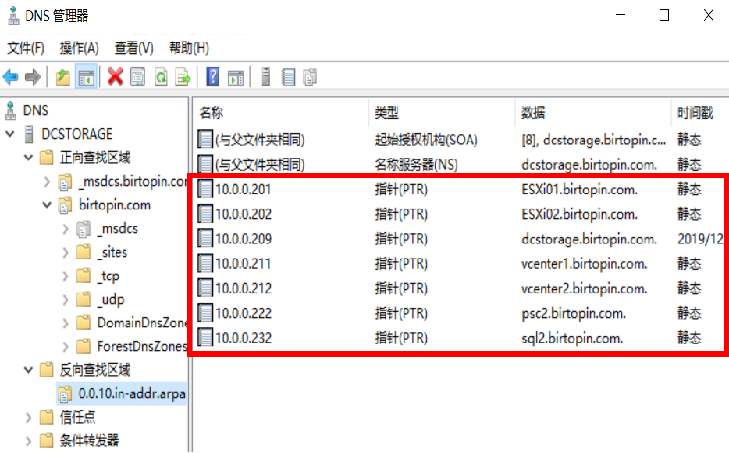This screenshot has height=453, width=729.
Task: Sort by the 数据 column header
Action: (x=533, y=113)
